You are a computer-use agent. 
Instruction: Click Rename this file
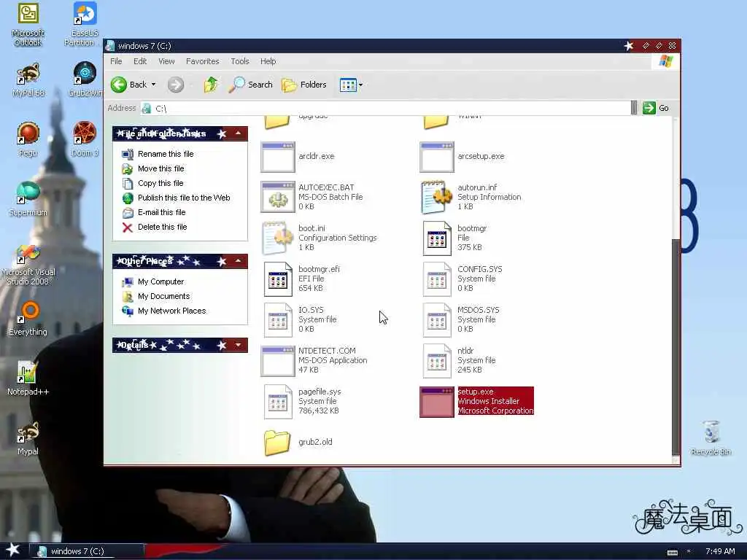166,154
